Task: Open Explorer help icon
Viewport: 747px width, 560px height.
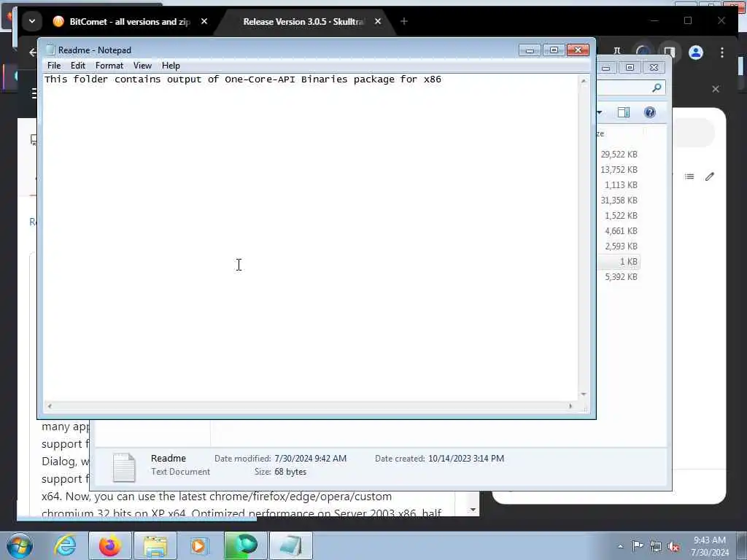Action: (649, 112)
